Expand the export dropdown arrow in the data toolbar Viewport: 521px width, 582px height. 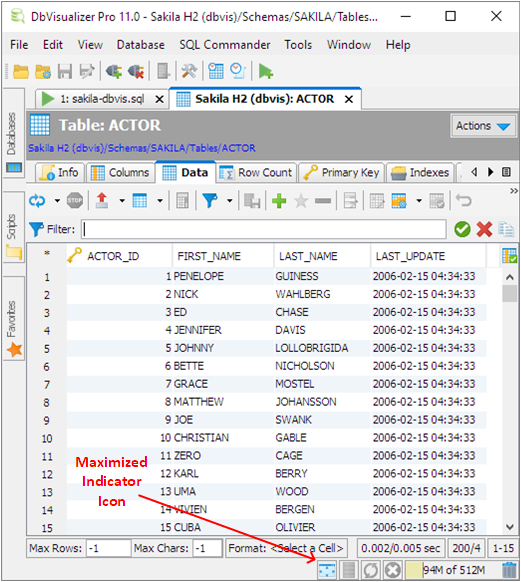click(122, 201)
